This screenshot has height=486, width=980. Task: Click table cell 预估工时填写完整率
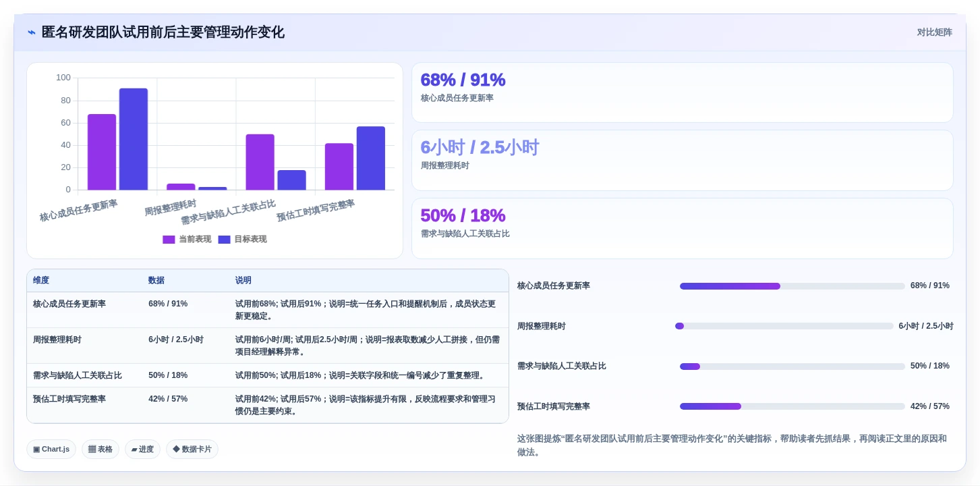69,399
